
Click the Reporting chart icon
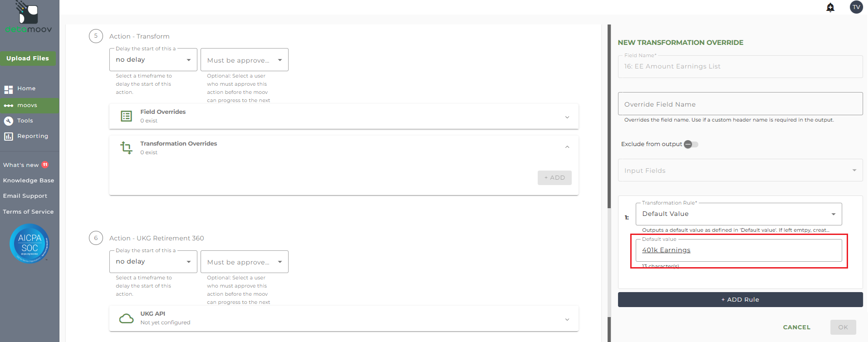[8, 136]
